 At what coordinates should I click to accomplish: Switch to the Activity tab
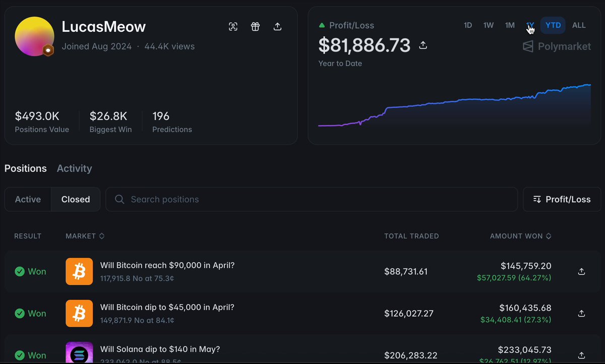[74, 168]
